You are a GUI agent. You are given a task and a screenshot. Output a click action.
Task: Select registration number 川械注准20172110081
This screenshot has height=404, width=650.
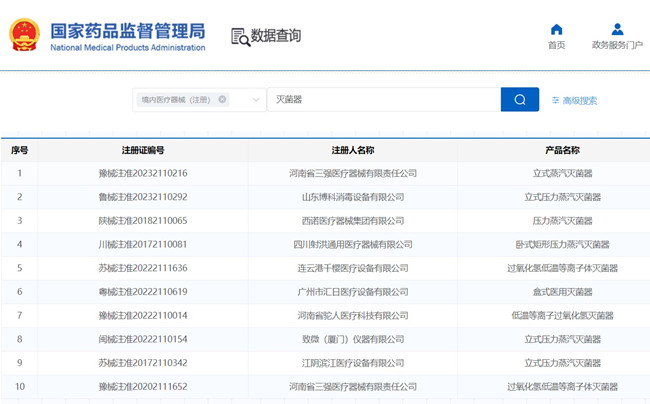(x=143, y=244)
